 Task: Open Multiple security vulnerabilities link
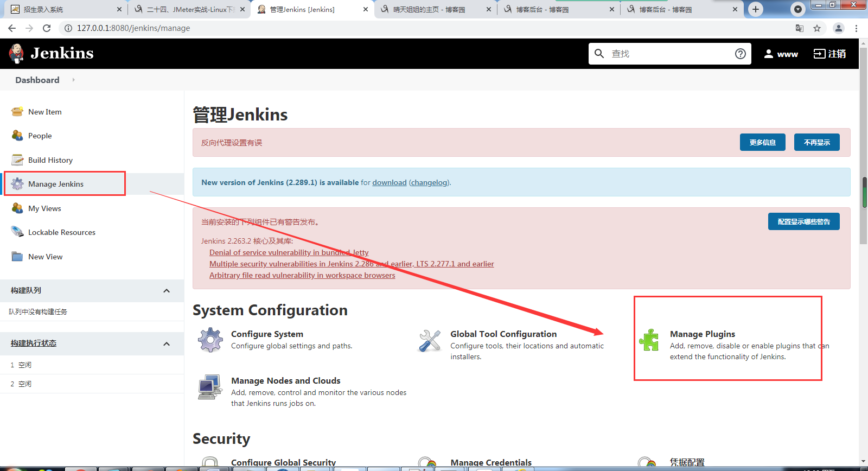pos(352,264)
